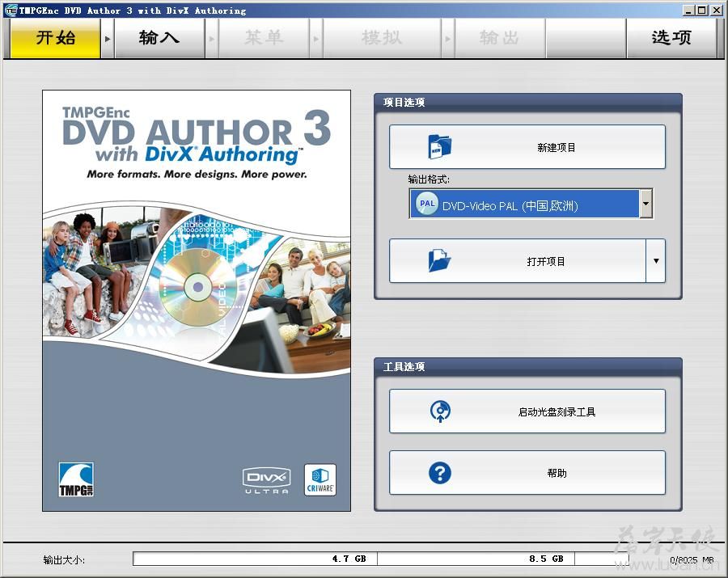Click the DivX Ultra logo
This screenshot has width=728, height=578.
pyautogui.click(x=266, y=480)
